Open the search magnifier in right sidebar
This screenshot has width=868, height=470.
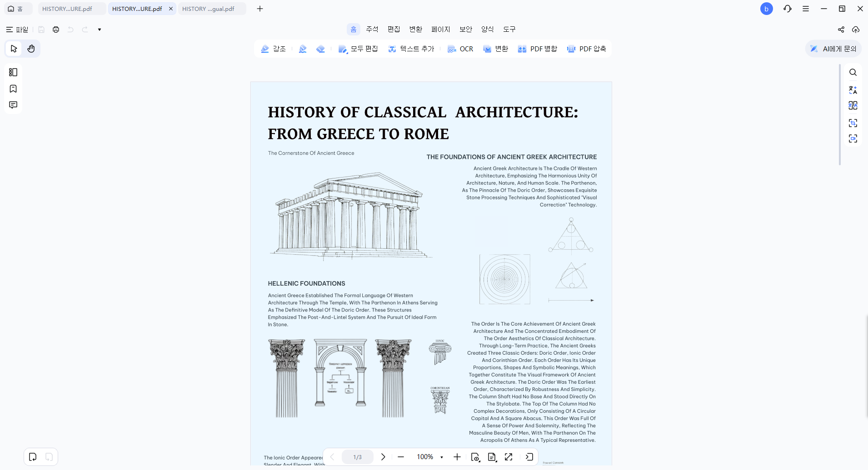coord(853,72)
